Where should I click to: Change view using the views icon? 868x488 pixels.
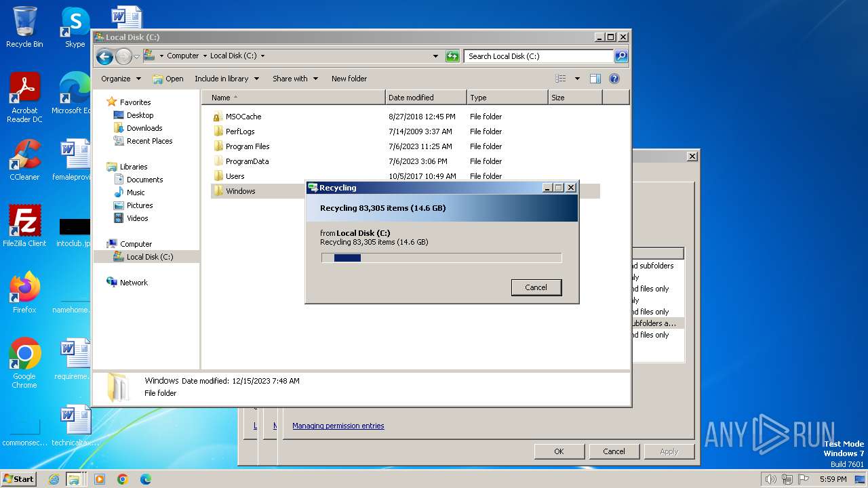point(560,79)
